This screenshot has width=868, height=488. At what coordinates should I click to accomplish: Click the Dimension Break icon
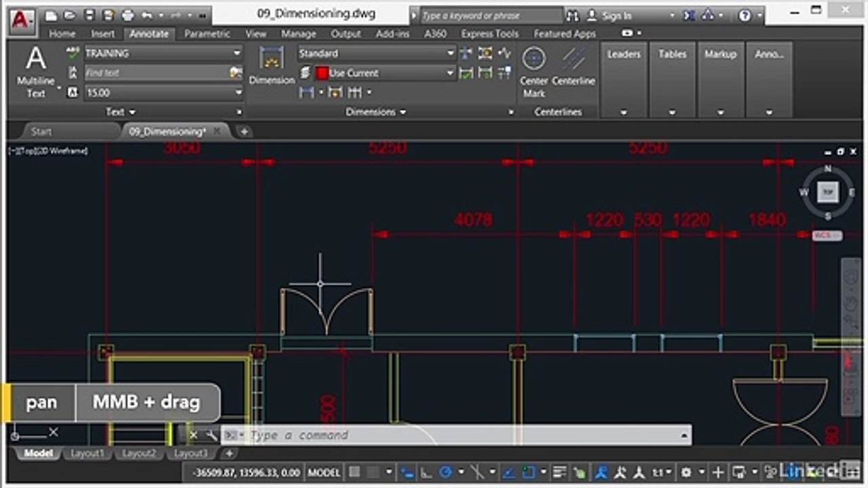tap(467, 53)
